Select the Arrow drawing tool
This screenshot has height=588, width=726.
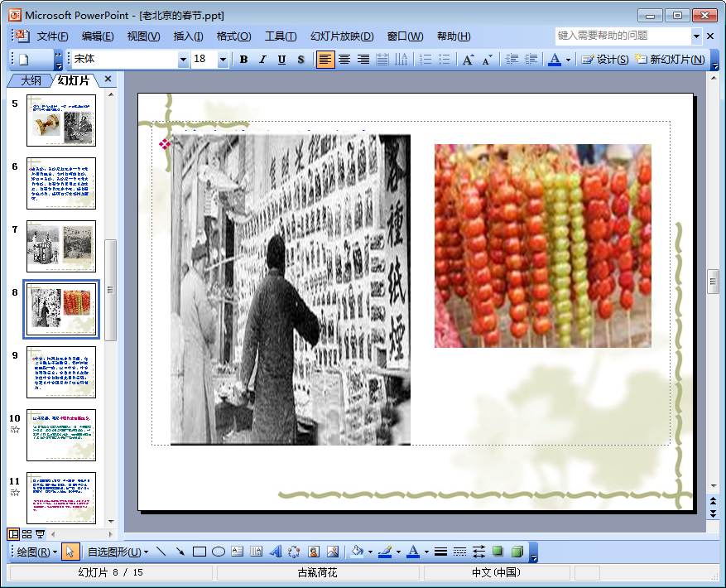click(x=180, y=552)
